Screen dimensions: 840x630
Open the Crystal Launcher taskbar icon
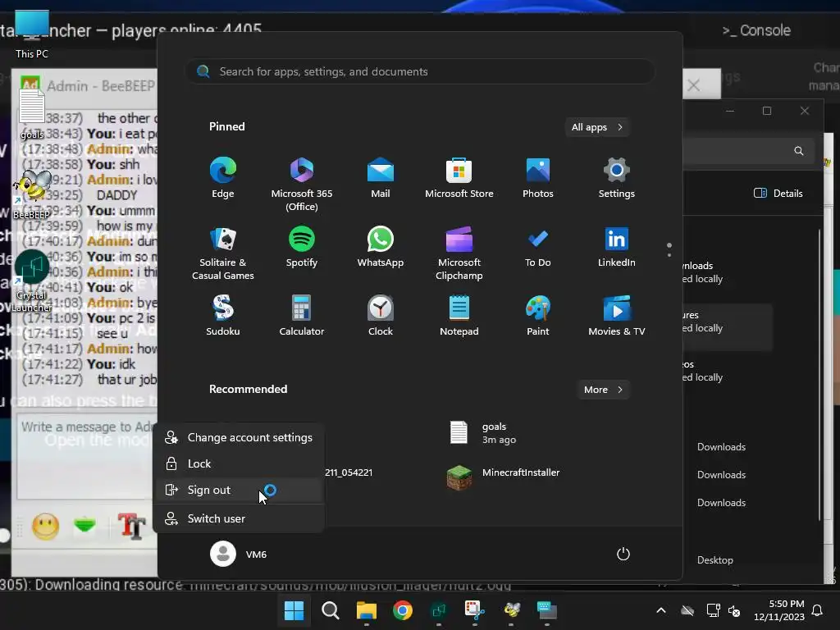tap(439, 610)
